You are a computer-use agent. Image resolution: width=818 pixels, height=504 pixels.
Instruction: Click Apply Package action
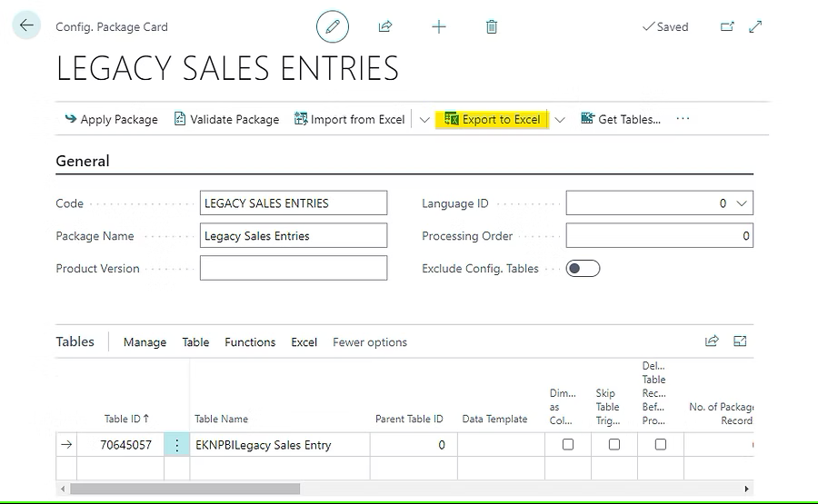pos(111,119)
